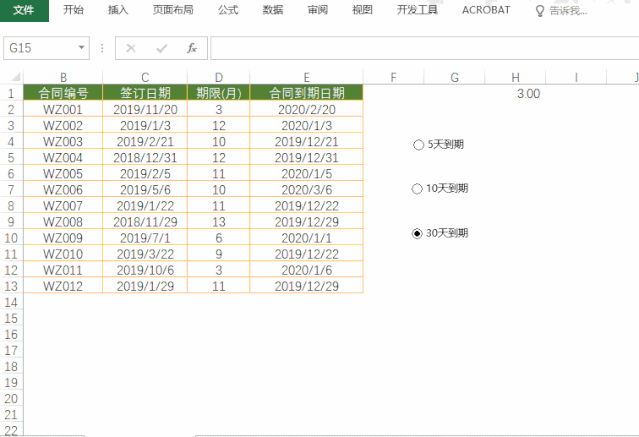Select column B header
The image size is (639, 437).
pos(63,77)
